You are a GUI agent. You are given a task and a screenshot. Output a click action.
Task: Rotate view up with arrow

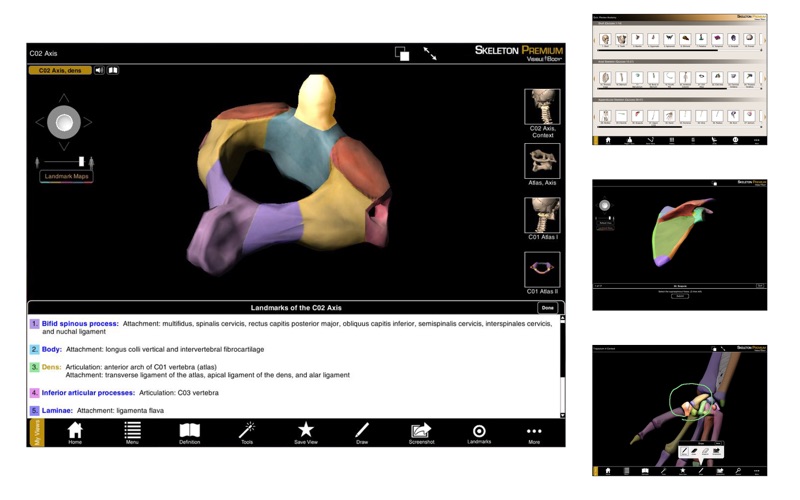click(64, 97)
